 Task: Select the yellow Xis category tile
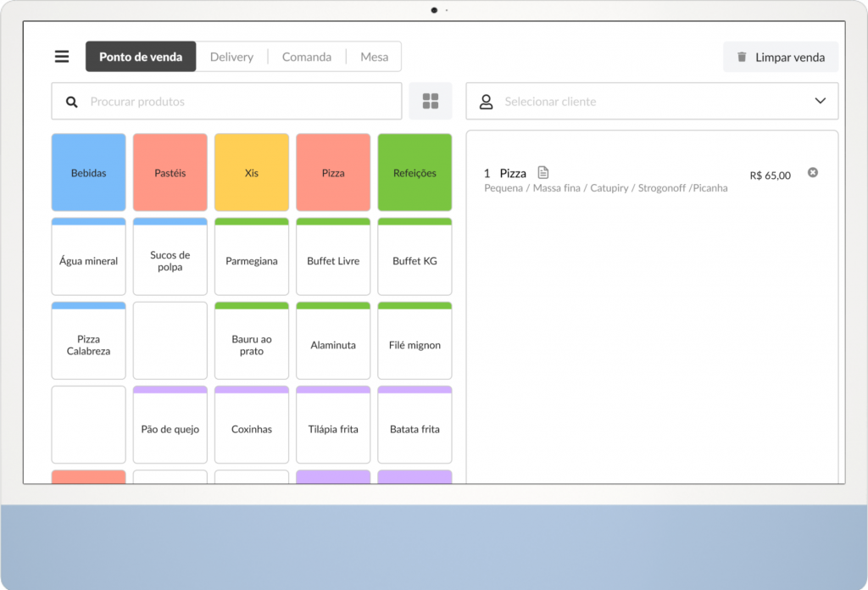click(252, 173)
